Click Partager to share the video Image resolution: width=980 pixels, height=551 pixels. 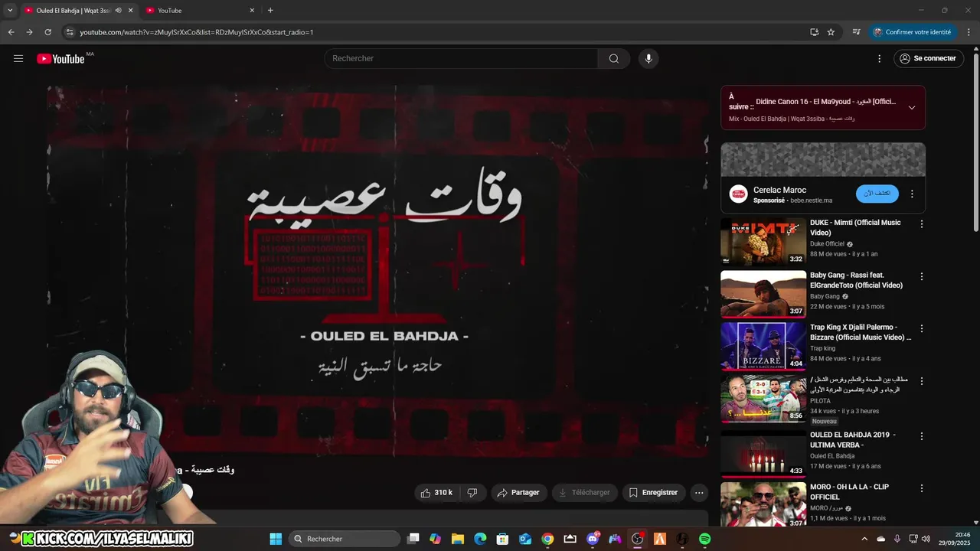pos(519,493)
